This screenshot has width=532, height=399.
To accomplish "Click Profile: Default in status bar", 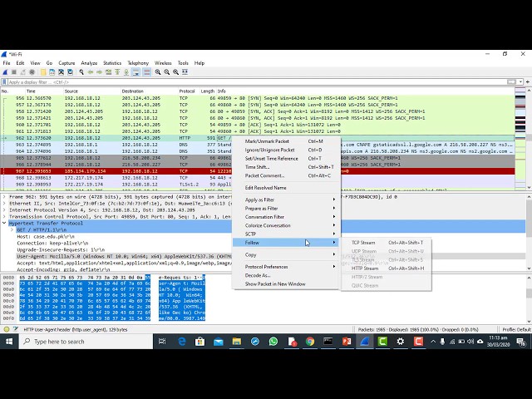I will coord(516,329).
